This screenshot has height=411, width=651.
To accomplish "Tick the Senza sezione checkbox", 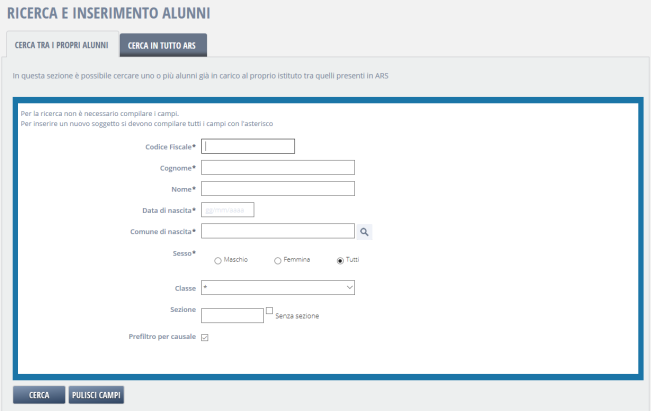I will coord(269,311).
